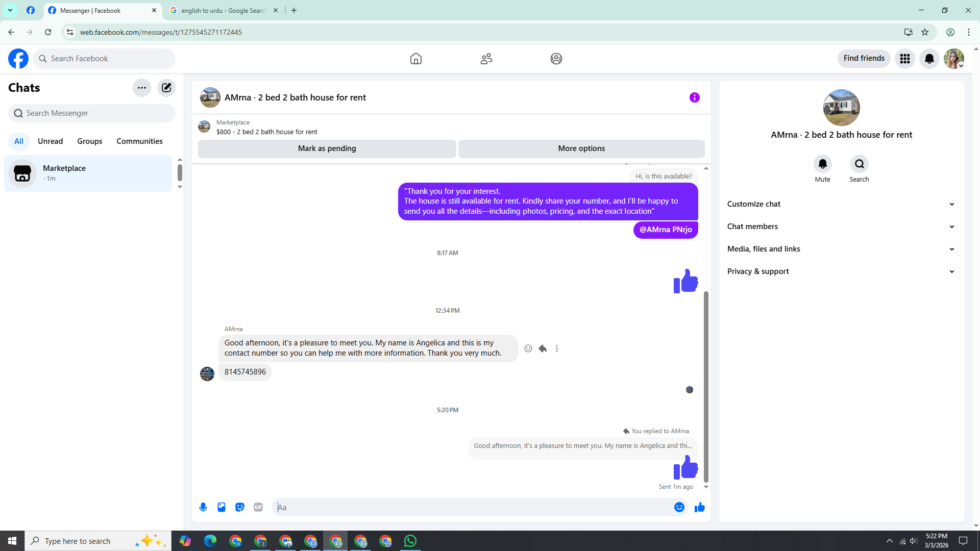The width and height of the screenshot is (980, 551).
Task: Mute this conversation with bell icon
Action: [x=822, y=164]
